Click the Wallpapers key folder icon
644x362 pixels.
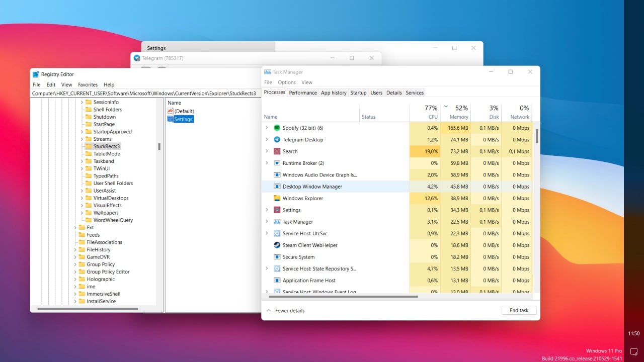point(89,213)
